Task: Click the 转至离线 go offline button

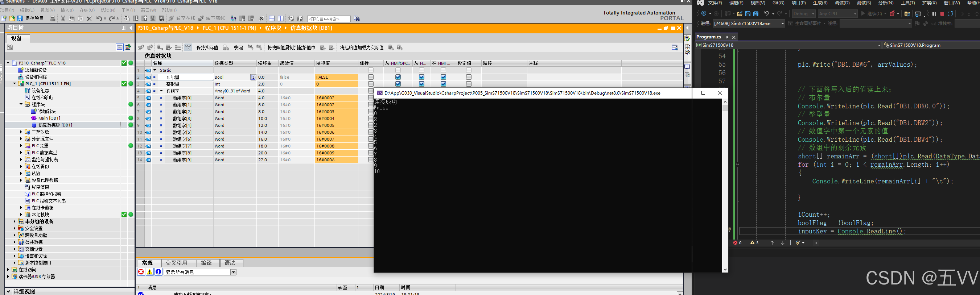Action: 211,18
